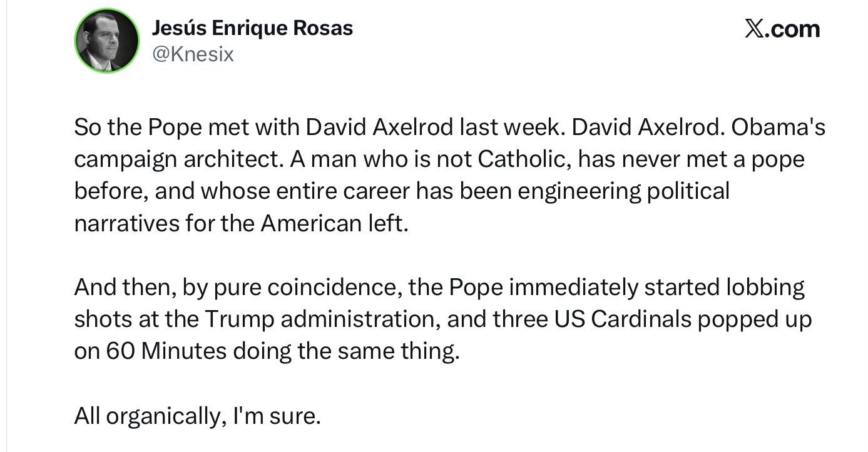This screenshot has height=452, width=868.
Task: Click the paragraph starting "So the Pope met"
Action: coord(438,175)
